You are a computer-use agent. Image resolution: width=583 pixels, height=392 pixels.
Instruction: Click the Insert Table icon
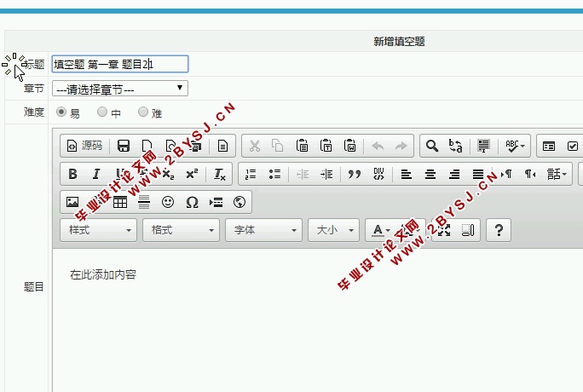click(120, 202)
